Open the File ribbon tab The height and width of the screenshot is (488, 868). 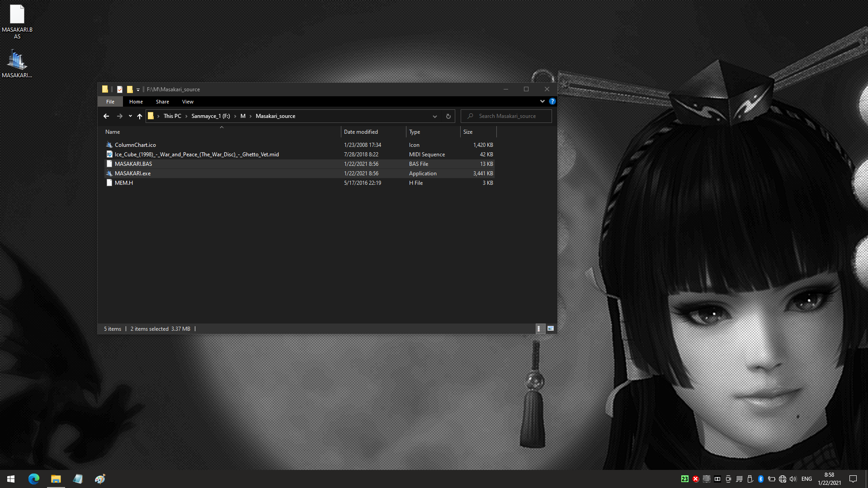110,102
